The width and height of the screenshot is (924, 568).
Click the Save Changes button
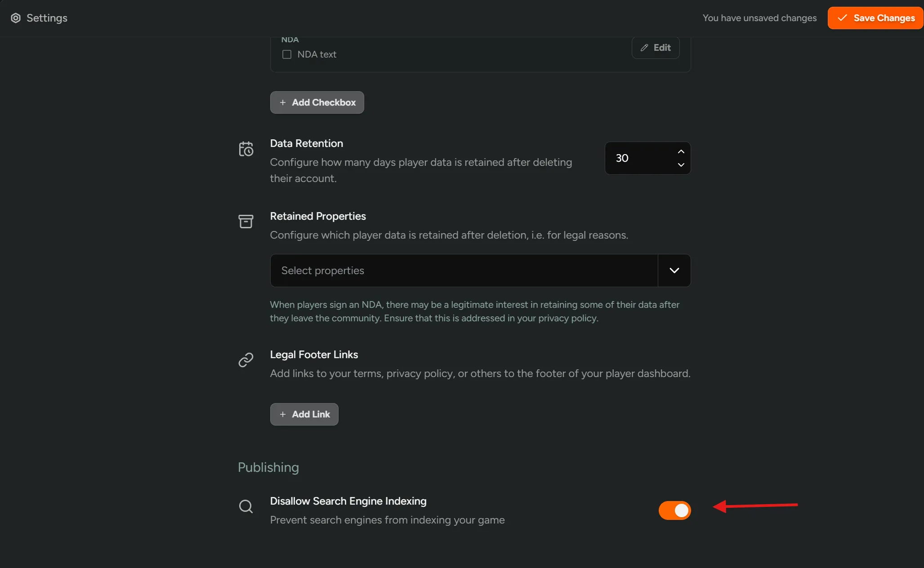pyautogui.click(x=875, y=18)
